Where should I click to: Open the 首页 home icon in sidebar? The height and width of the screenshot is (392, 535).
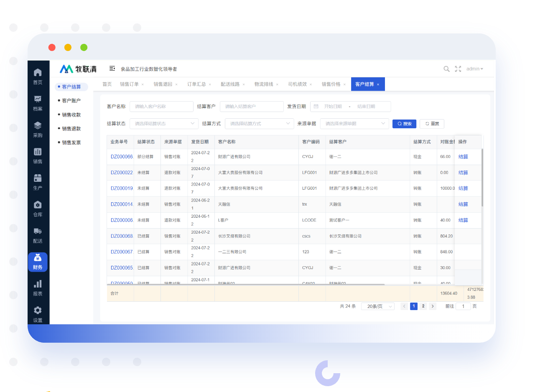[x=38, y=72]
